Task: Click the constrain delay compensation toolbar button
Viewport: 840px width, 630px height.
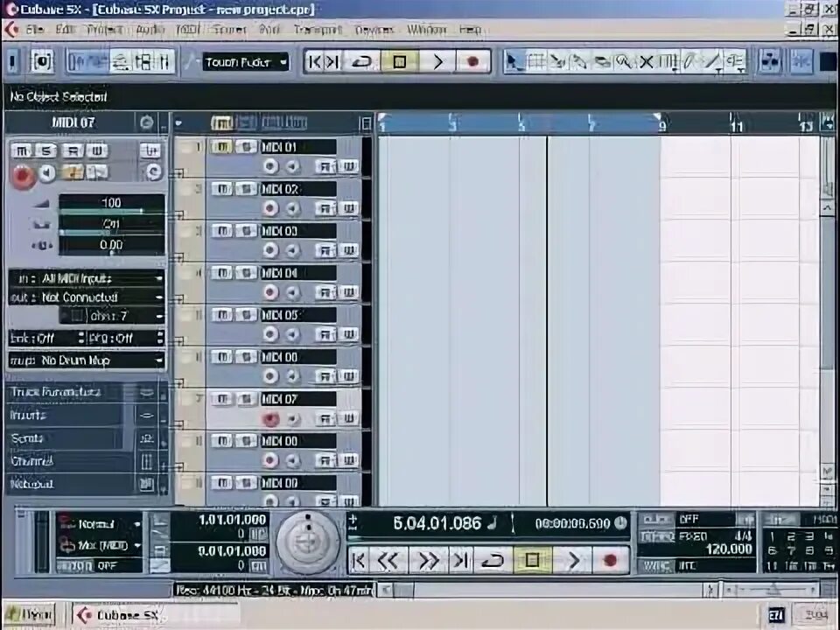Action: click(42, 61)
